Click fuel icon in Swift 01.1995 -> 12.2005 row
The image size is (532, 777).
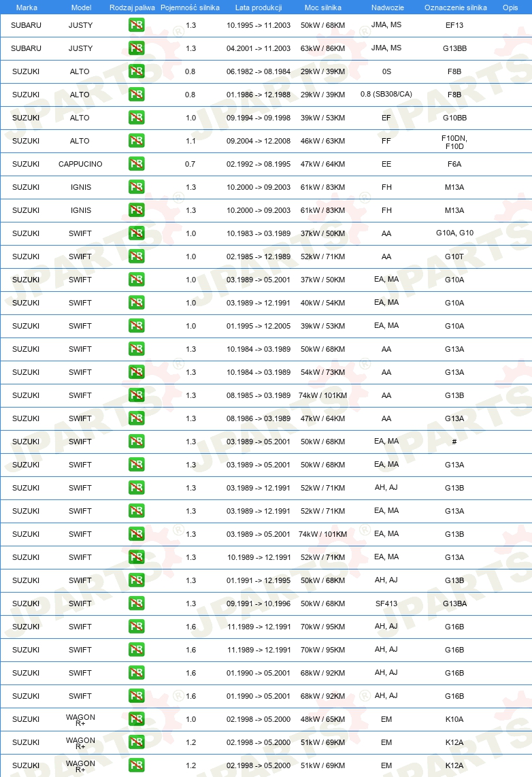[136, 326]
